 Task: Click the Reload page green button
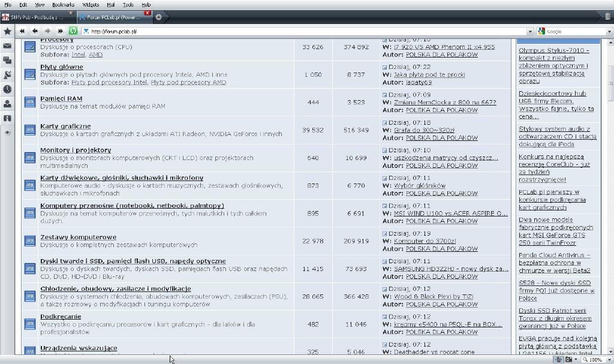73,31
